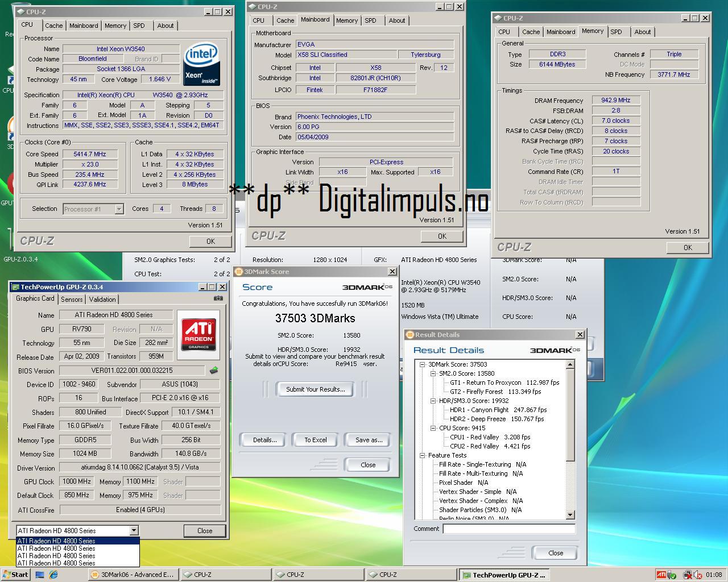Activate TechPowerUp GPU-Z taskbar button
The height and width of the screenshot is (582, 728).
pos(504,575)
